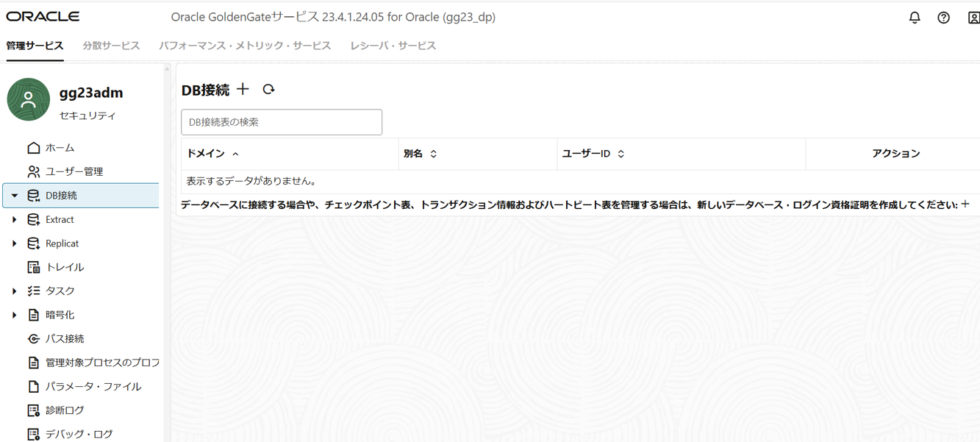Click plus icon after login credential message

(965, 204)
